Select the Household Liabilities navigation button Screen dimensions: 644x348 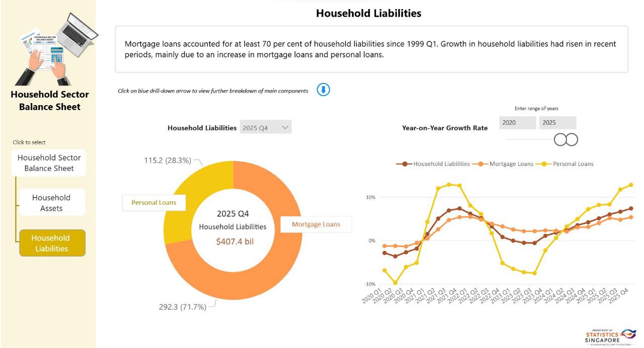(x=51, y=243)
